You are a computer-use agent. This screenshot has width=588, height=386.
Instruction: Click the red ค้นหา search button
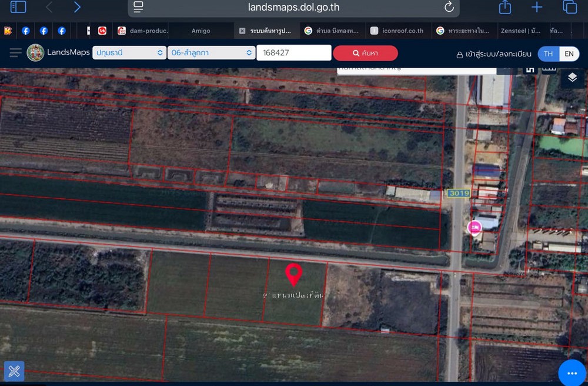tap(365, 53)
